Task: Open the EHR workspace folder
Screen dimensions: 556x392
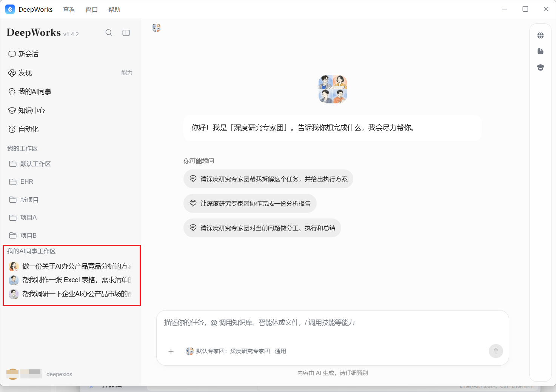Action: click(x=21, y=182)
